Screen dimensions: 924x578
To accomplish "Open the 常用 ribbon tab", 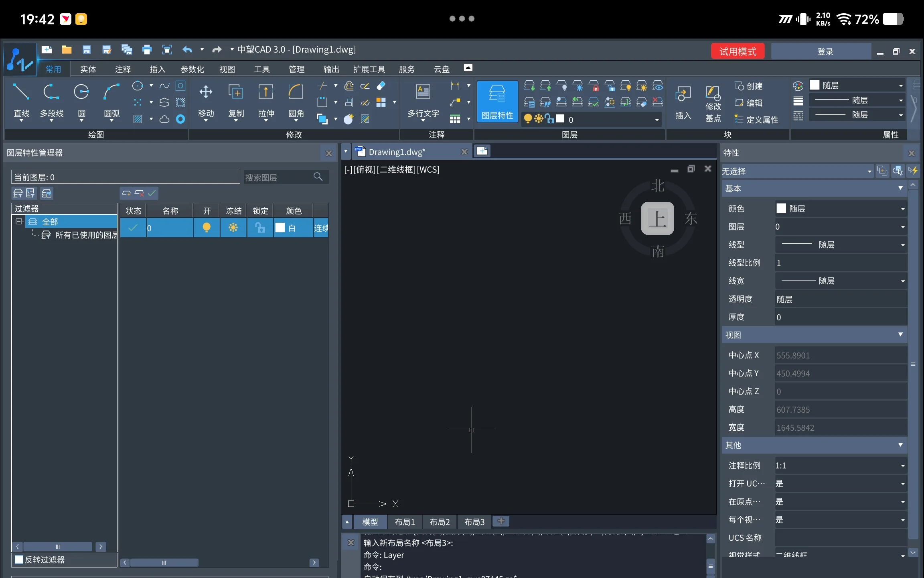I will click(53, 69).
